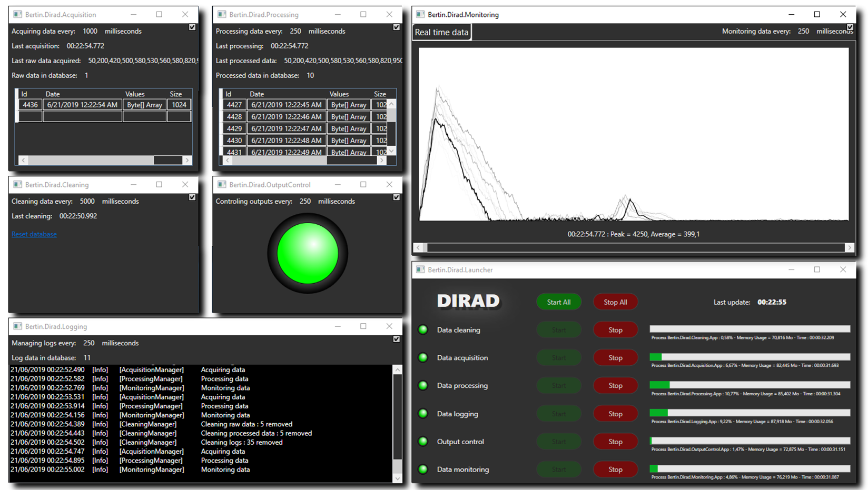Disable the Logging window checkbox
868x490 pixels.
[x=397, y=339]
